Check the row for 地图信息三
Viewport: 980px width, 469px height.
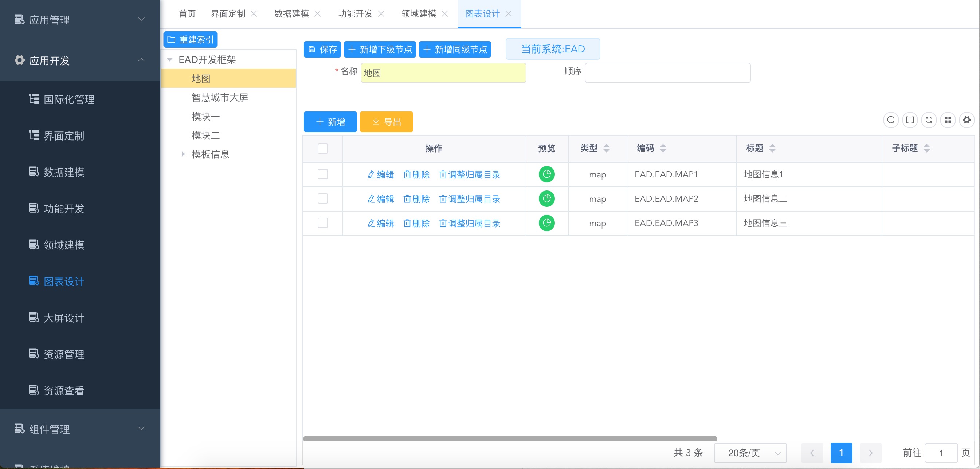coord(323,223)
